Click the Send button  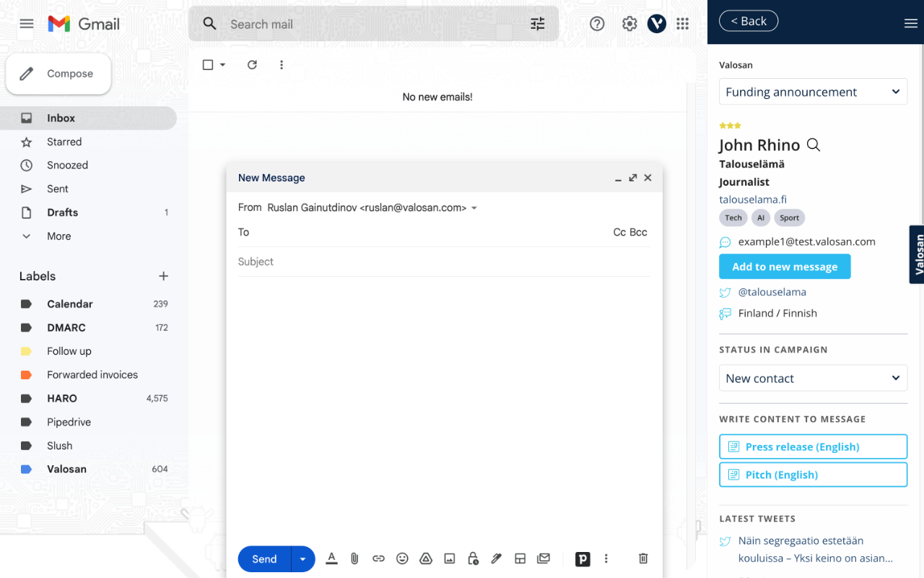[264, 559]
